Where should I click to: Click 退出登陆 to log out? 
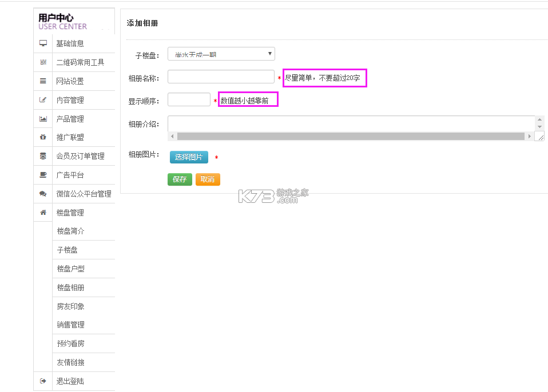(70, 381)
